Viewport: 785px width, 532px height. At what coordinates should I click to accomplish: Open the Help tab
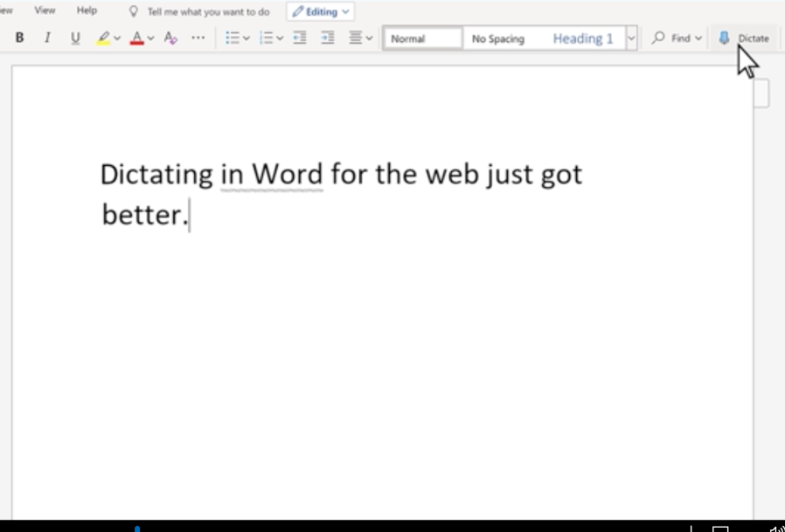coord(87,10)
